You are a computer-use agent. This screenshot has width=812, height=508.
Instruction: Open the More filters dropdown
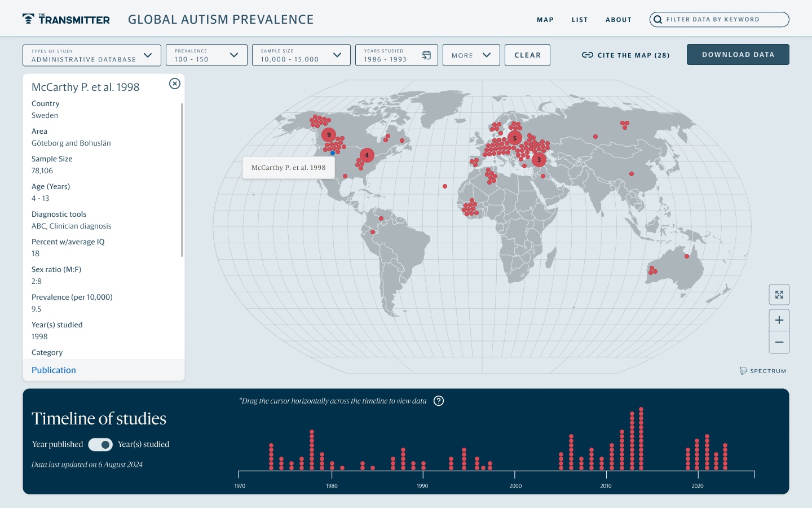click(x=471, y=55)
